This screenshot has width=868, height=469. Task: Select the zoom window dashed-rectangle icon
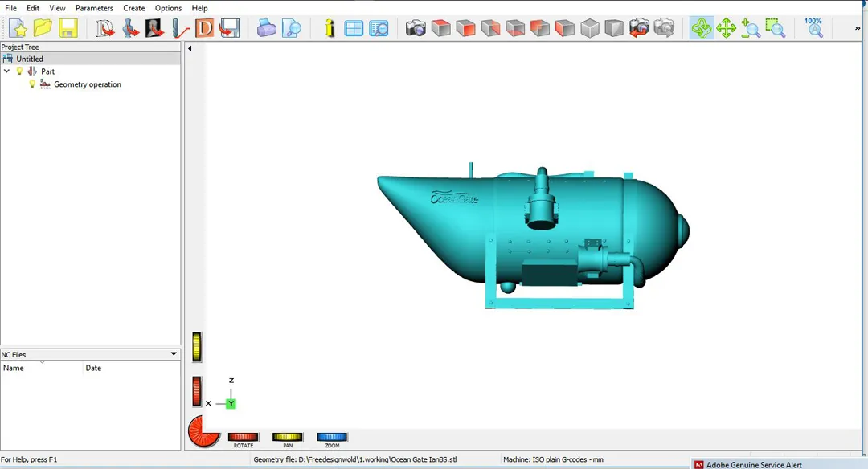(775, 27)
